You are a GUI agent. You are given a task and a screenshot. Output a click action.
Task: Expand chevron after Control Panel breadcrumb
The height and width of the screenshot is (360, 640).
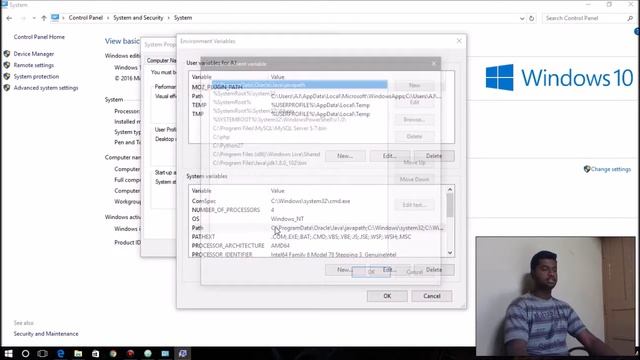coord(108,18)
